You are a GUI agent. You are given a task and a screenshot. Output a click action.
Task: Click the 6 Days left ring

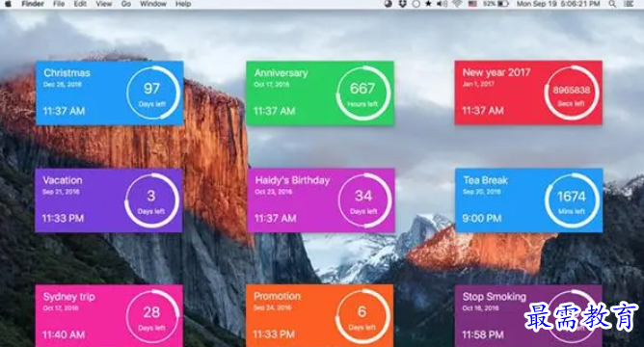click(362, 316)
